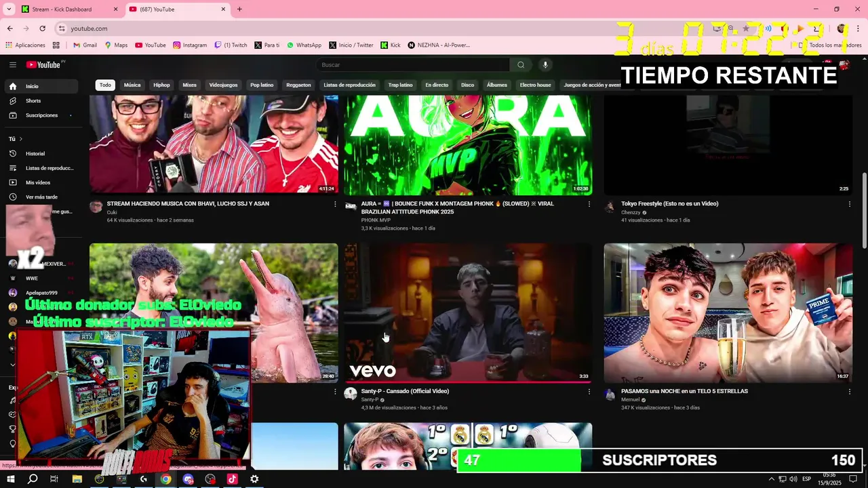The image size is (868, 488).
Task: Open Santy-P - Cansado video title
Action: click(405, 391)
